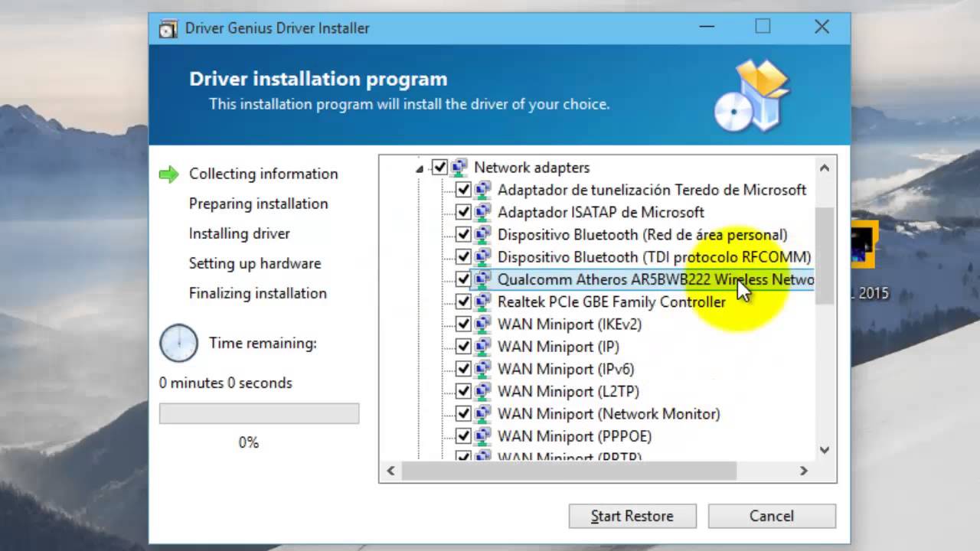Image resolution: width=980 pixels, height=551 pixels.
Task: Click the horizontal scrollbar left arrow
Action: [x=390, y=471]
